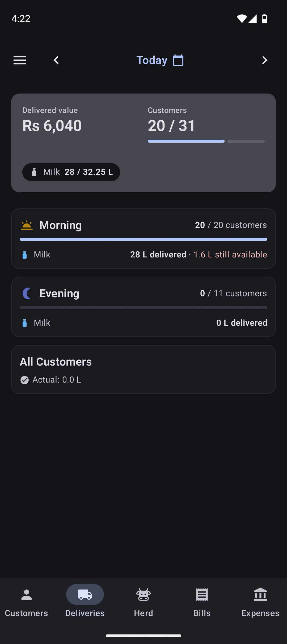This screenshot has height=644, width=287.
Task: Tap the Customers 20 / 31 progress bar
Action: pyautogui.click(x=206, y=141)
